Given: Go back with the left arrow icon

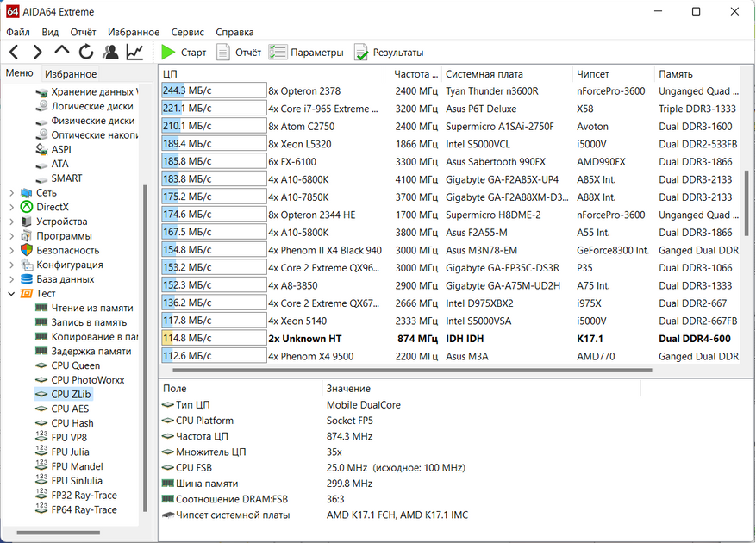Looking at the screenshot, I should coord(14,52).
